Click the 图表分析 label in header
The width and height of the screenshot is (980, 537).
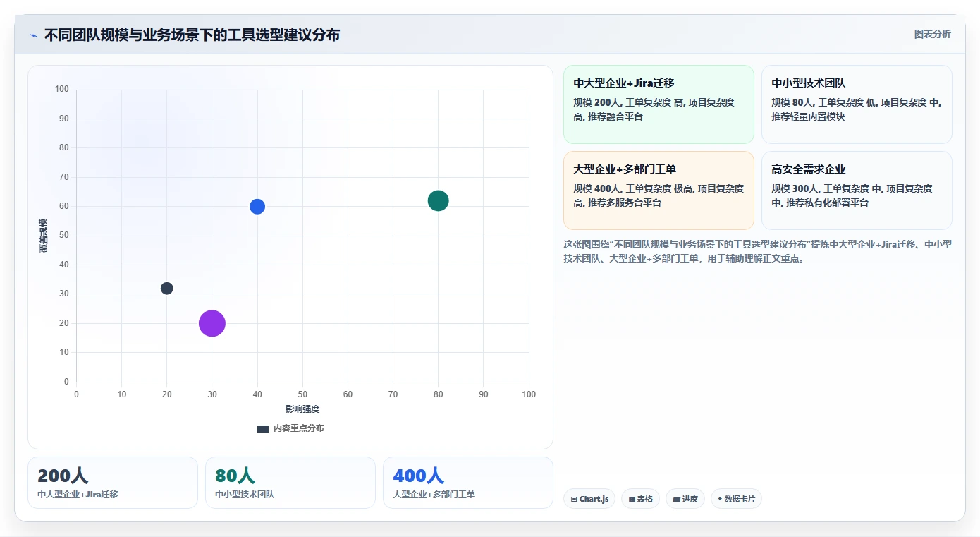click(932, 34)
